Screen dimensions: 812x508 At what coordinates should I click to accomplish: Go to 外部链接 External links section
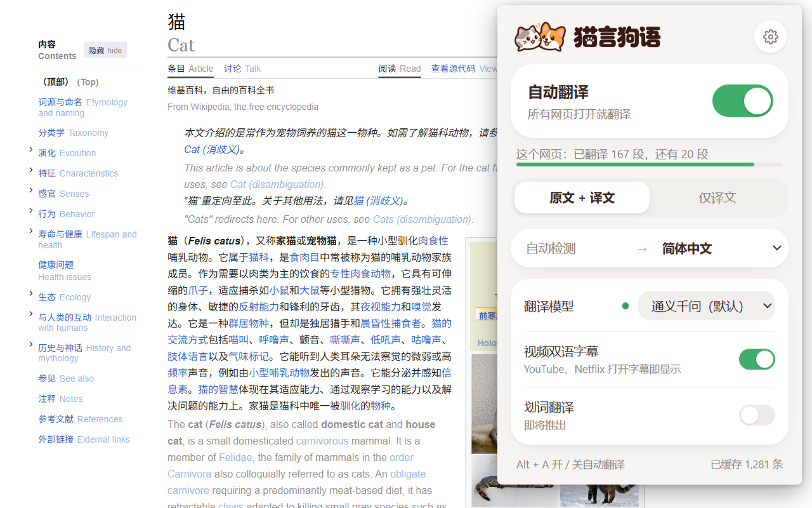(x=84, y=439)
